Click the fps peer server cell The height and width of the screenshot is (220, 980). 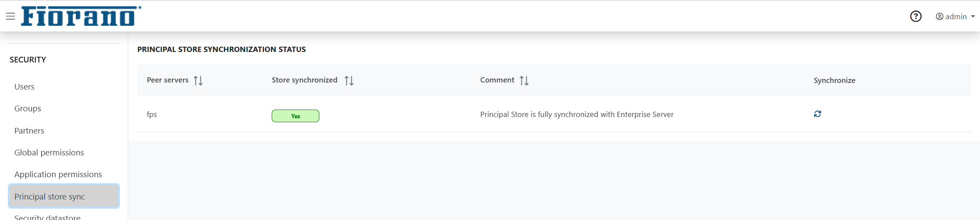(x=152, y=114)
